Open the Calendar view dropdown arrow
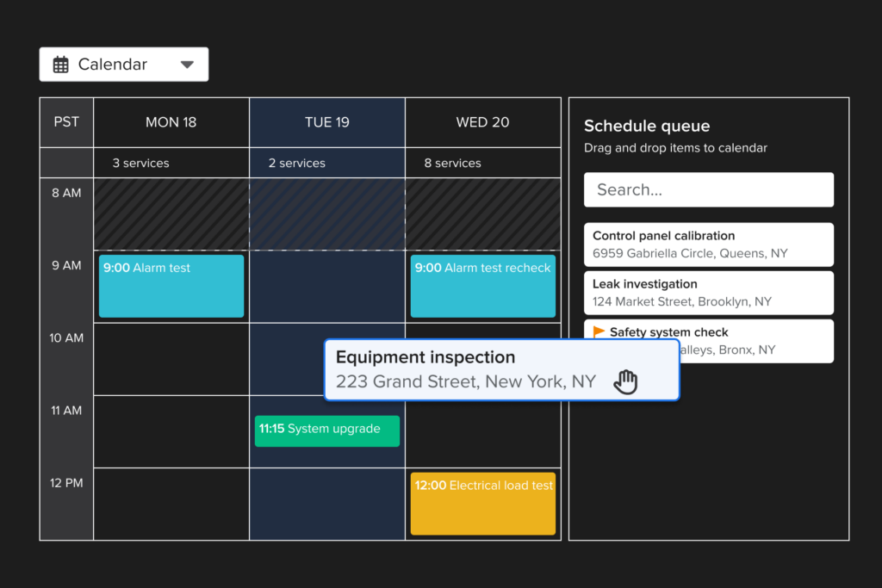882x588 pixels. [188, 64]
